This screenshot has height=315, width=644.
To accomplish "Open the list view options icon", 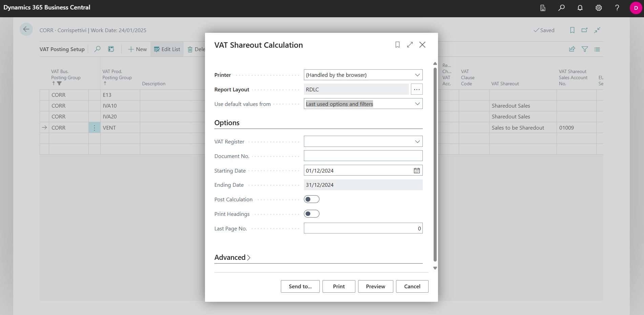I will [x=597, y=49].
